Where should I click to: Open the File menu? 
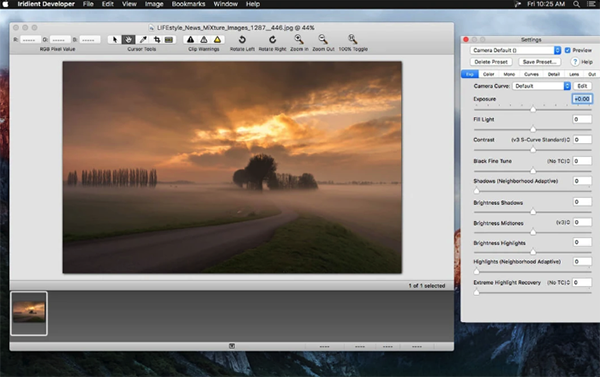pos(88,4)
